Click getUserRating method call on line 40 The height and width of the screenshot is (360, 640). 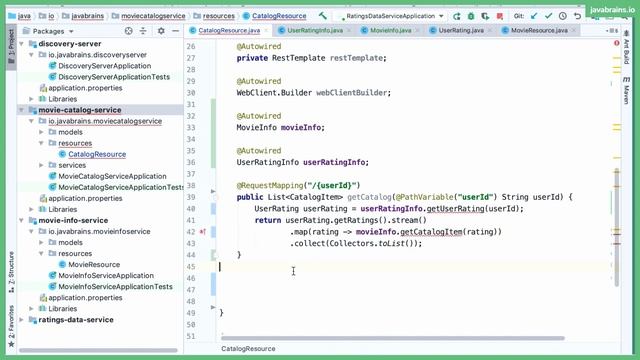[x=456, y=209]
